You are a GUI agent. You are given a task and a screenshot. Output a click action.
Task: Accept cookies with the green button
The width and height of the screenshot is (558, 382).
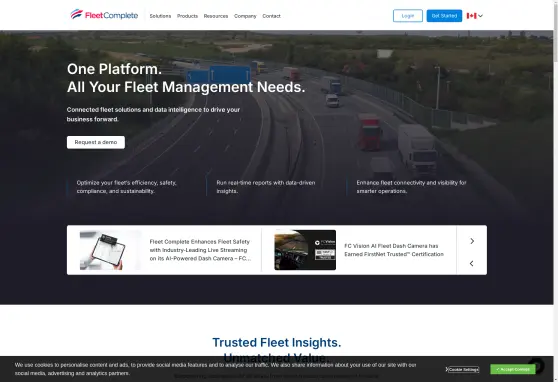[x=513, y=369]
